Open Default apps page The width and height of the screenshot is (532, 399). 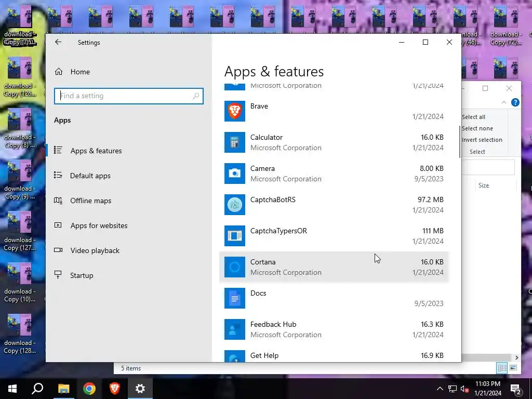click(90, 176)
